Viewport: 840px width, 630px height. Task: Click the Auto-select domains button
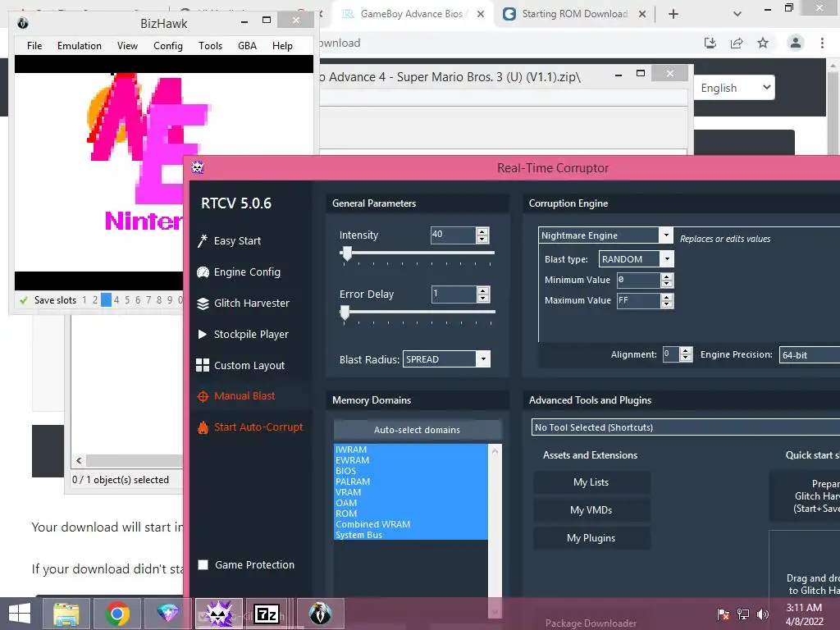coord(418,430)
